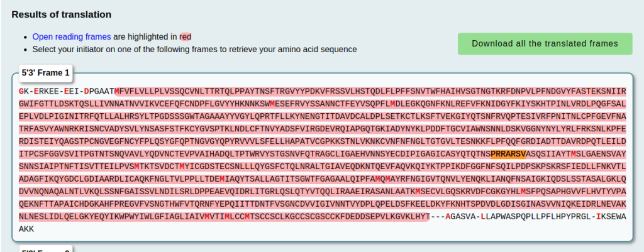Select initiator M starting MSLGAENSVAY
Viewport: 644px width, 252px height.
point(574,155)
